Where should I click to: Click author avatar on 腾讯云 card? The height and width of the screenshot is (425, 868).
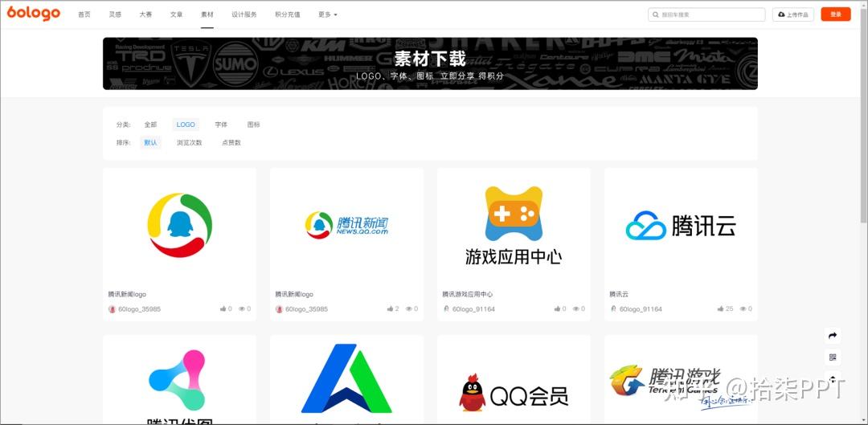[612, 309]
